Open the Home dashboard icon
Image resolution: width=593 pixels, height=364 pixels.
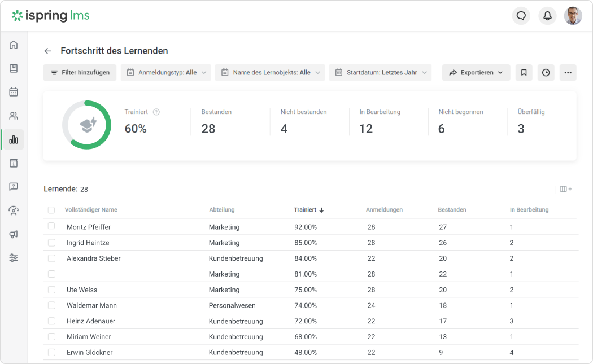[14, 45]
